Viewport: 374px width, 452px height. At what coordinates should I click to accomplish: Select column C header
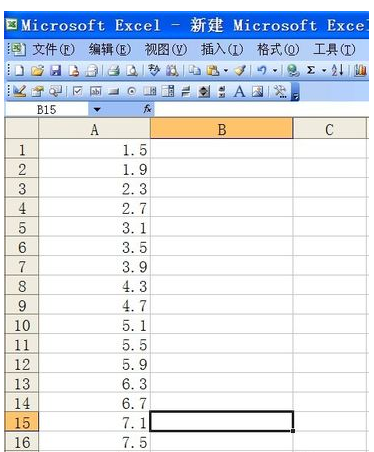[x=329, y=129]
